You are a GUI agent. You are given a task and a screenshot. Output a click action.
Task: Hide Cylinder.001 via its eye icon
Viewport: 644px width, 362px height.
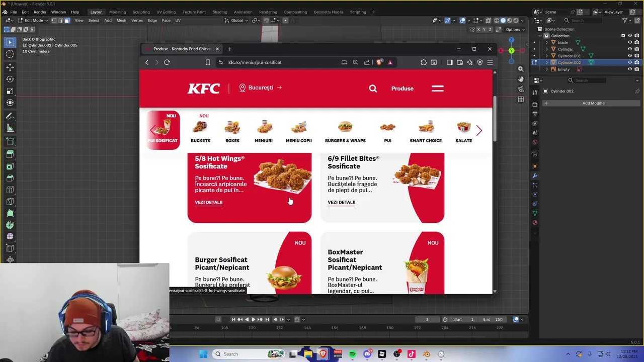click(630, 56)
